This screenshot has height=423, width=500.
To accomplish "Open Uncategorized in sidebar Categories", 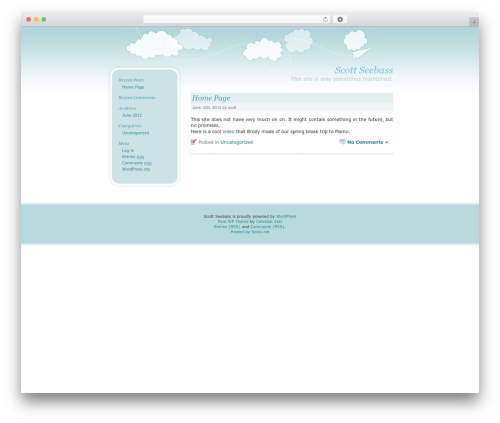I will 135,133.
